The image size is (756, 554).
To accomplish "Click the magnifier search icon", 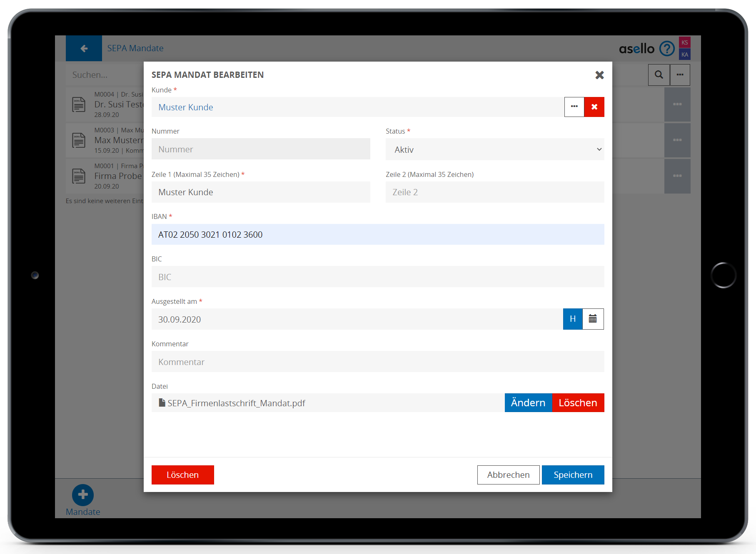I will (659, 75).
